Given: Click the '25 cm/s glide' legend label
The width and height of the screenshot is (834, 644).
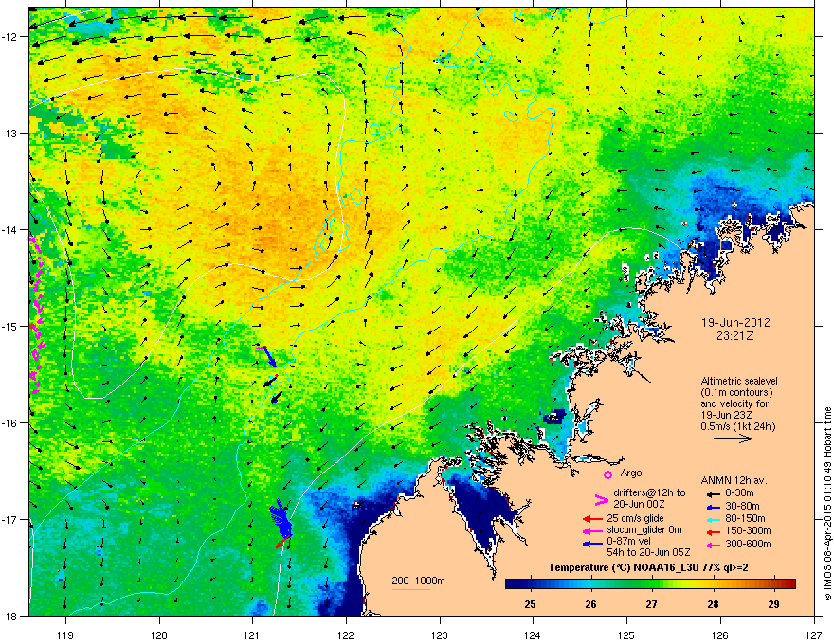Looking at the screenshot, I should coord(637,518).
